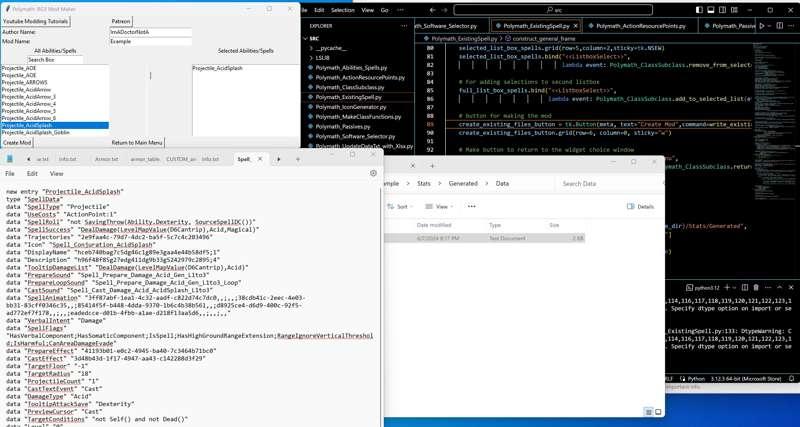Kill terminal with the trash icon

click(x=756, y=288)
